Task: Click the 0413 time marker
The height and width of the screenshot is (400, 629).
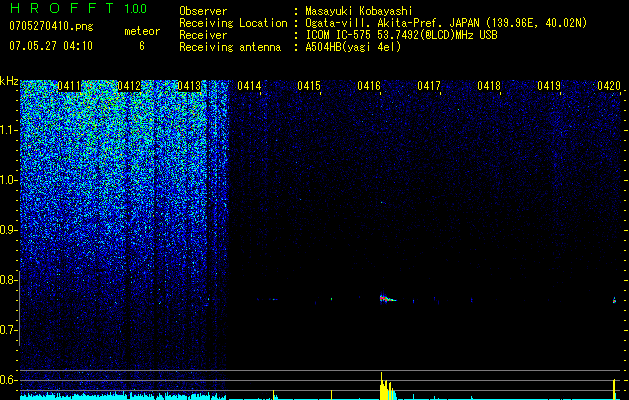Action: click(x=189, y=86)
